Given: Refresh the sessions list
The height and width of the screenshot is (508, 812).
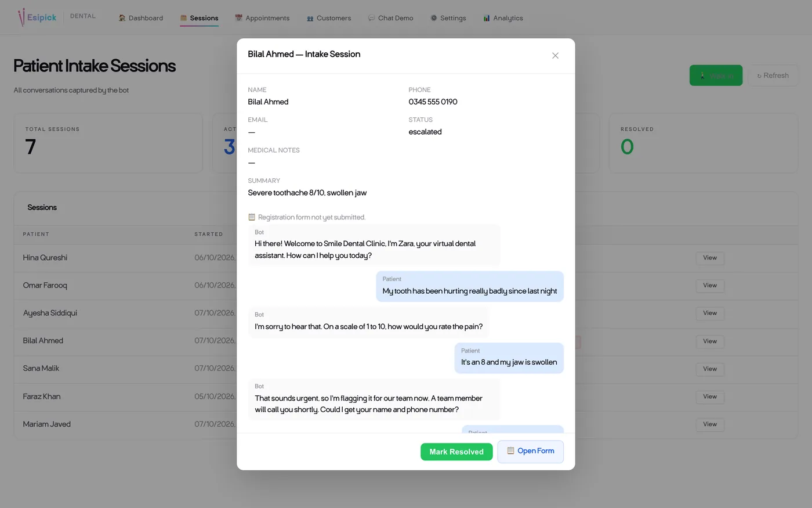Looking at the screenshot, I should coord(773,75).
